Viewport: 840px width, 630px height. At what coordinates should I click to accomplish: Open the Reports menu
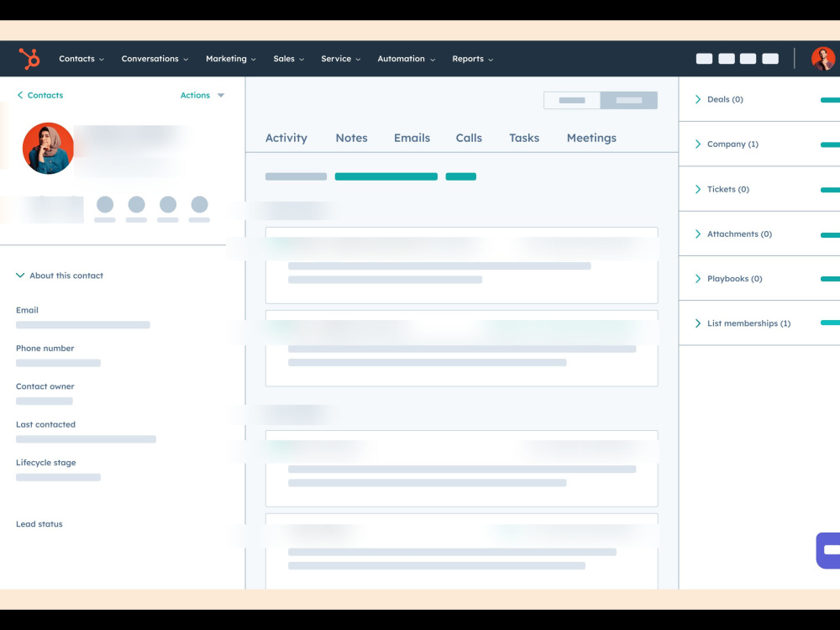coord(472,59)
